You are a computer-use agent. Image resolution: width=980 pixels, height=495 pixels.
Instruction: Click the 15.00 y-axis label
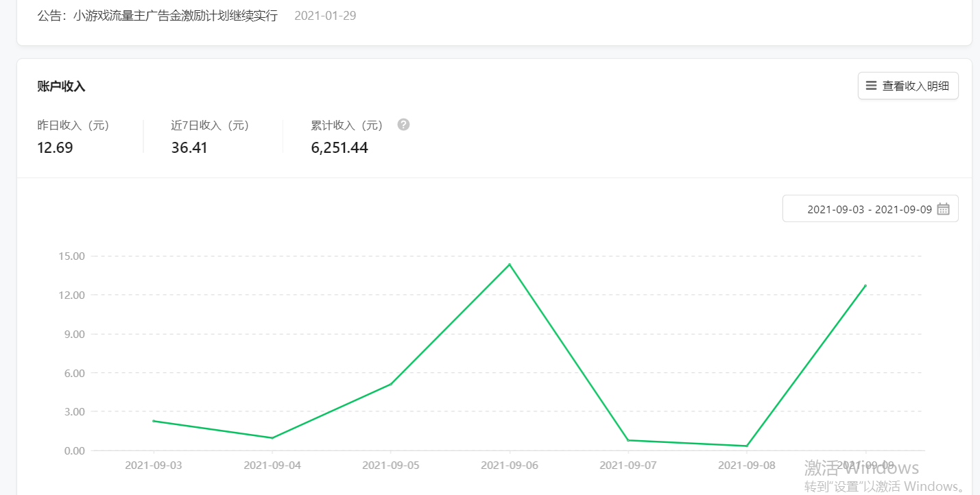[x=71, y=256]
